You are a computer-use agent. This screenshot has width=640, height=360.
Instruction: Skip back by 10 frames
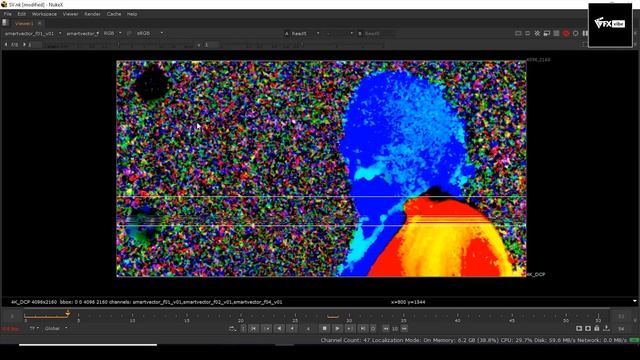(386, 329)
